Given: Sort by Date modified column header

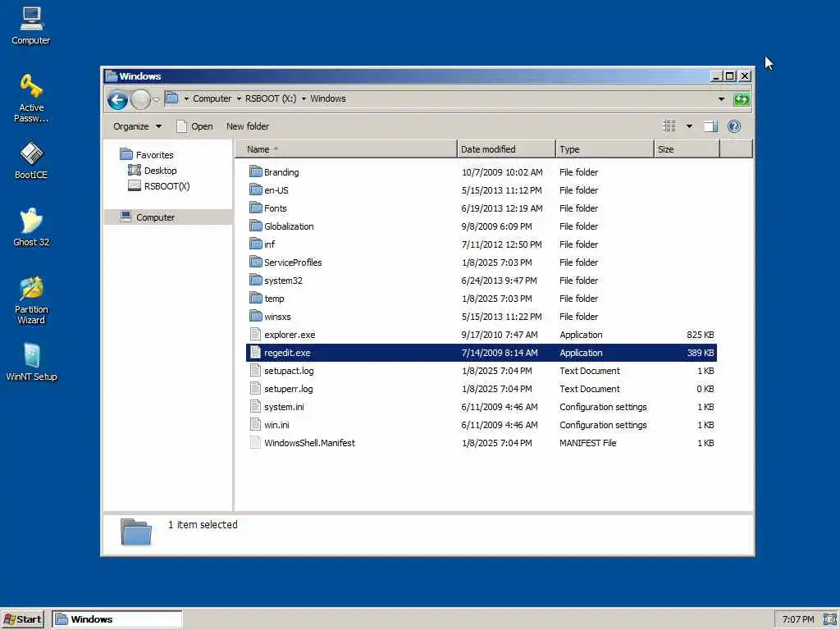Looking at the screenshot, I should click(506, 149).
